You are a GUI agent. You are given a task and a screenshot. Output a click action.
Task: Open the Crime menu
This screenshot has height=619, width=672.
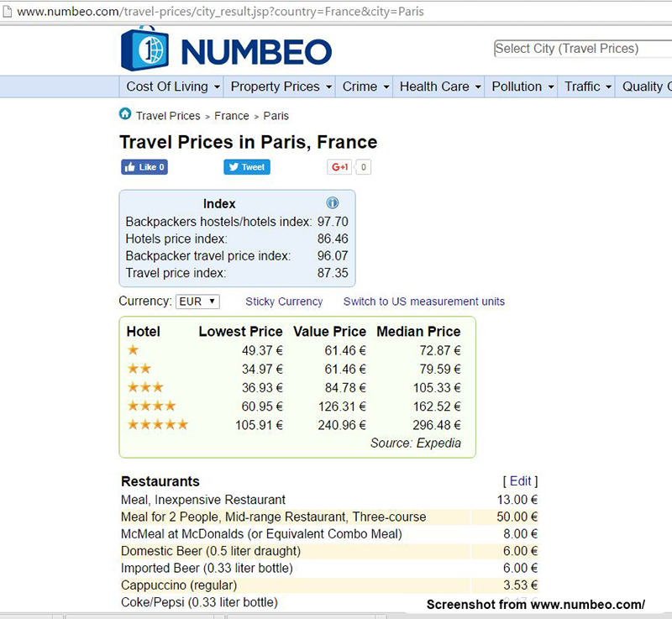click(364, 87)
